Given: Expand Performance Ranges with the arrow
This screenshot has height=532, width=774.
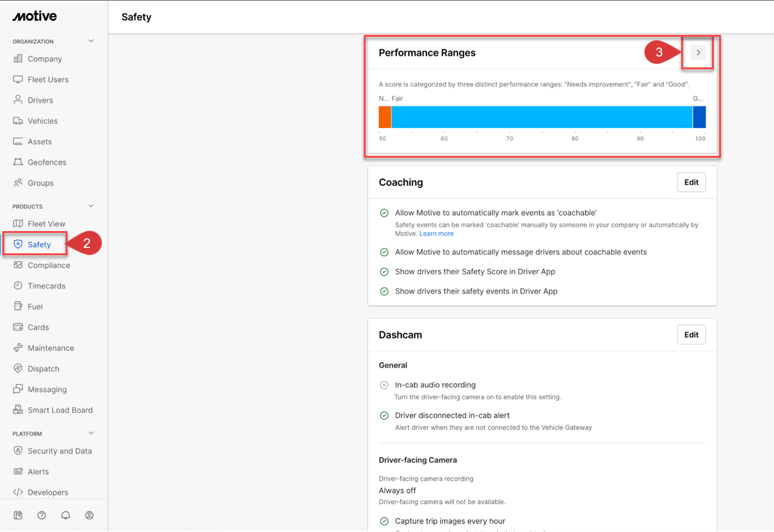Looking at the screenshot, I should coord(698,53).
